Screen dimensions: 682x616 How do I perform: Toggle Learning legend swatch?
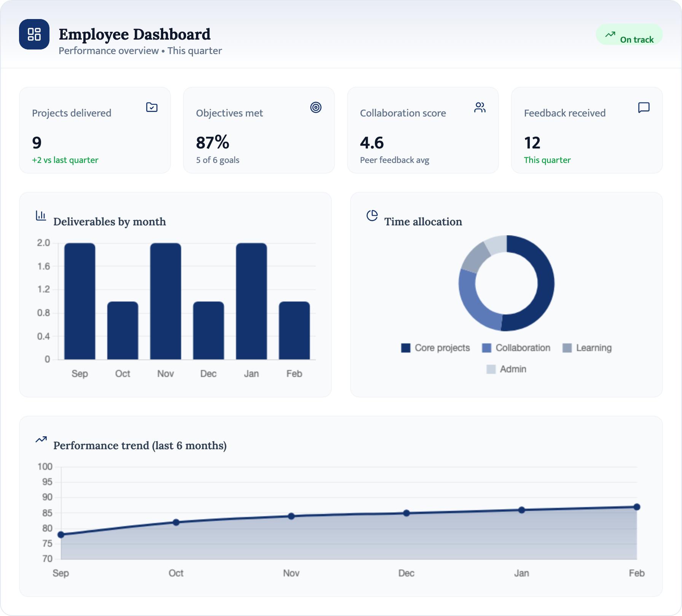click(567, 348)
